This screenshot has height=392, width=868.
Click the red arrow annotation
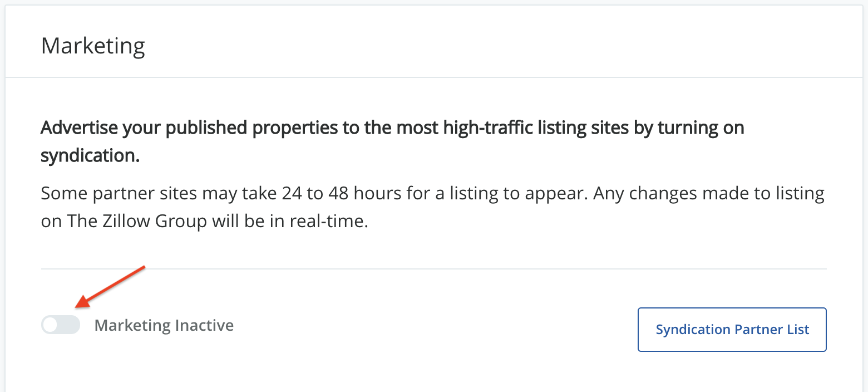click(x=110, y=286)
